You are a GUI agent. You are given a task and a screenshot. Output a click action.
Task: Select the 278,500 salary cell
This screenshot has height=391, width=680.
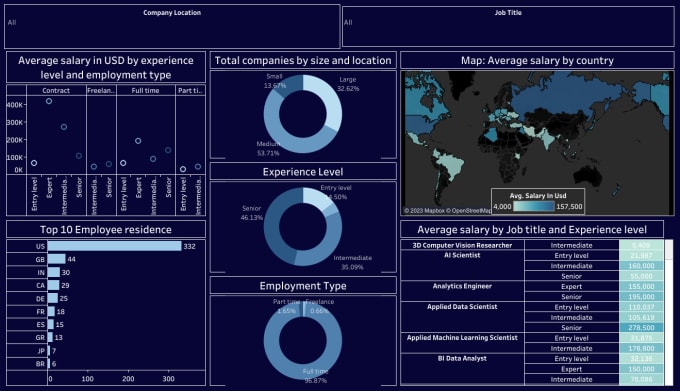tap(641, 328)
